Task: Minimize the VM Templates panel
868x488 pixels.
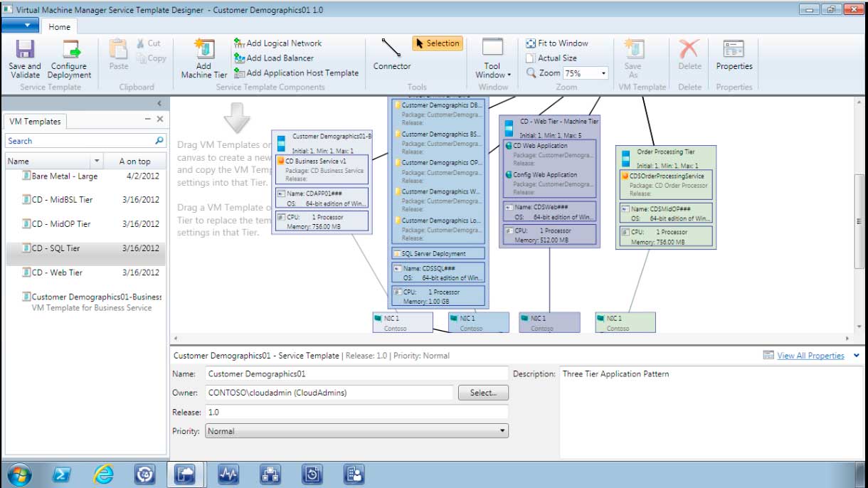Action: pyautogui.click(x=147, y=120)
